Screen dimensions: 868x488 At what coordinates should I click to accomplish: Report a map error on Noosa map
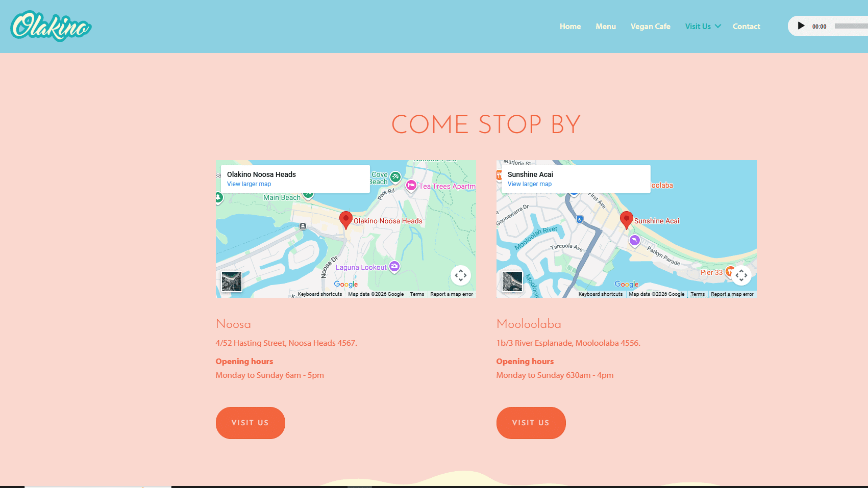452,294
